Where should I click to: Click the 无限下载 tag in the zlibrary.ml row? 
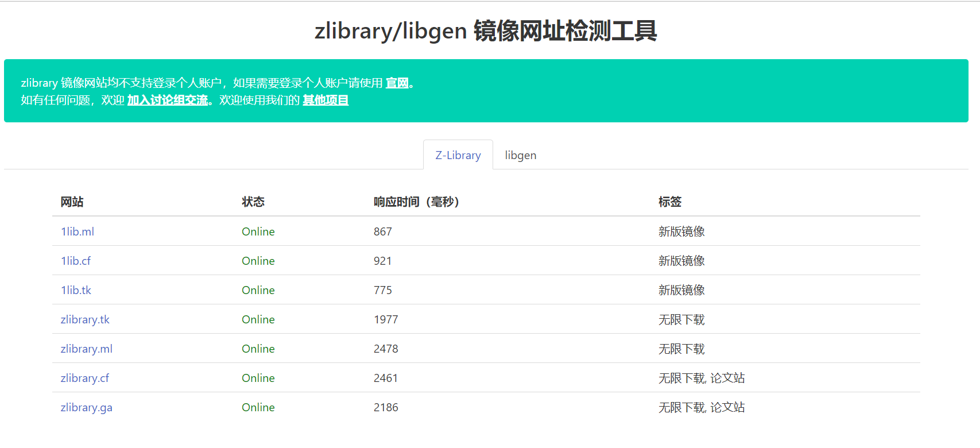pyautogui.click(x=681, y=349)
